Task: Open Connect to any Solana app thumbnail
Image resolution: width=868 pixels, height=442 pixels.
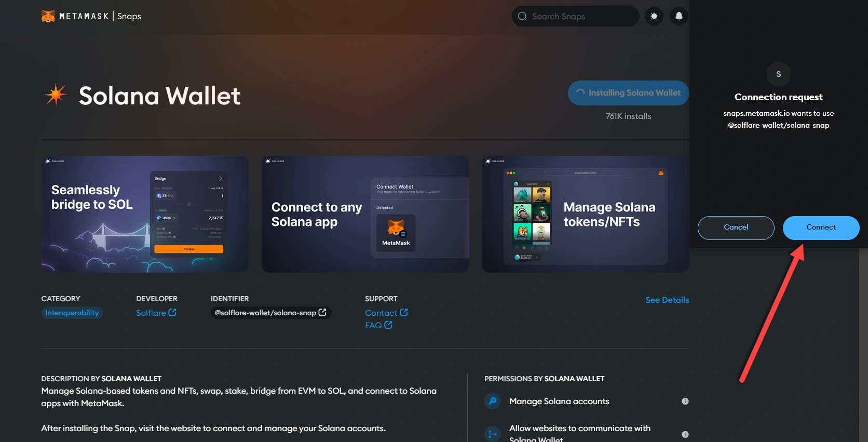Action: point(365,214)
